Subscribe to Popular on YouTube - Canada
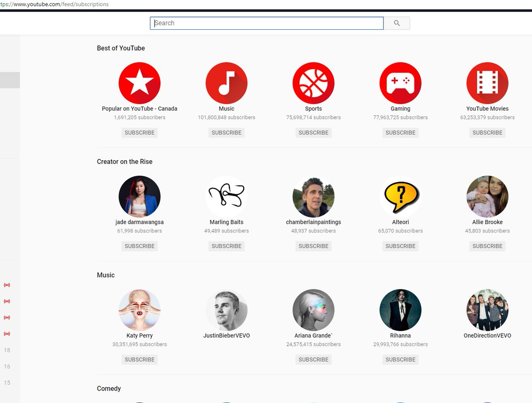532x403 pixels. (x=140, y=133)
